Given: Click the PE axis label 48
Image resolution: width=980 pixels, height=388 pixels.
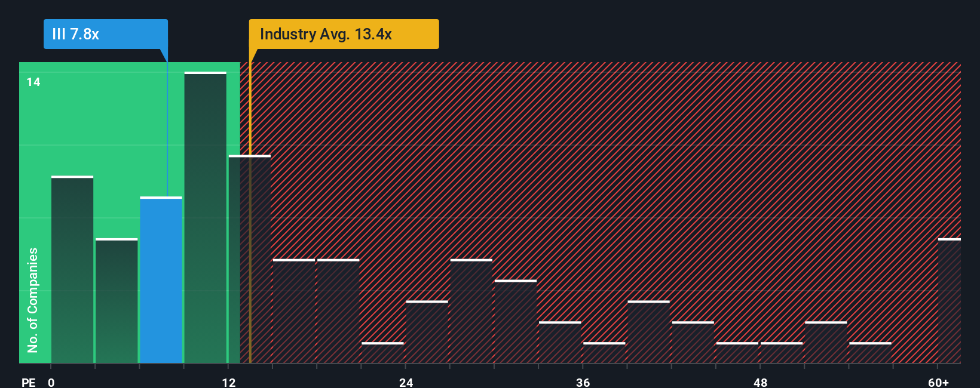Looking at the screenshot, I should pyautogui.click(x=760, y=382).
